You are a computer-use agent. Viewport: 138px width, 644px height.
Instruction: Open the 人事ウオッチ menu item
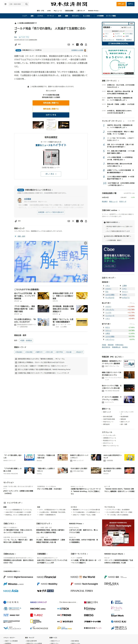tap(81, 11)
